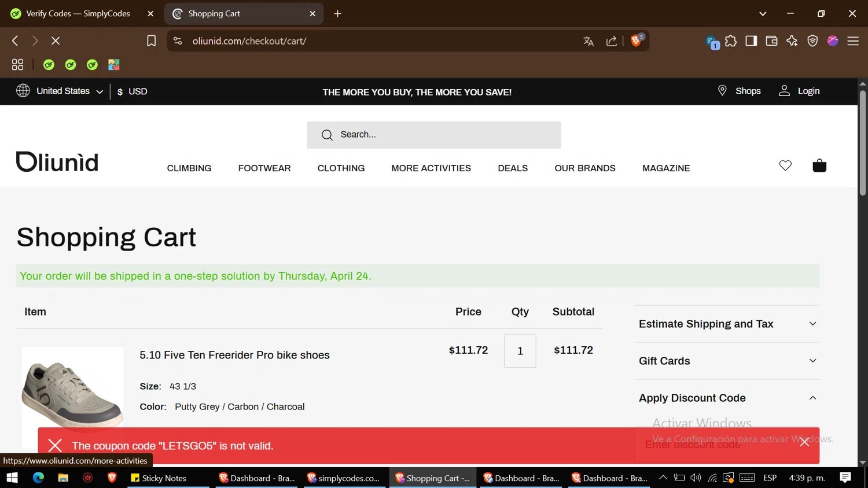Open the shopping bag cart icon
Image resolution: width=868 pixels, height=488 pixels.
tap(819, 165)
